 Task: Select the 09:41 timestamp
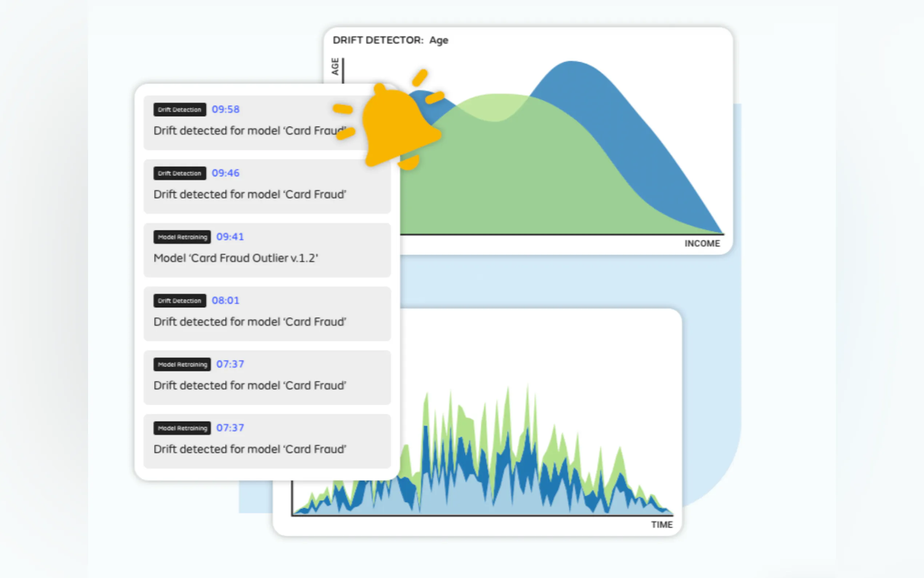(230, 237)
